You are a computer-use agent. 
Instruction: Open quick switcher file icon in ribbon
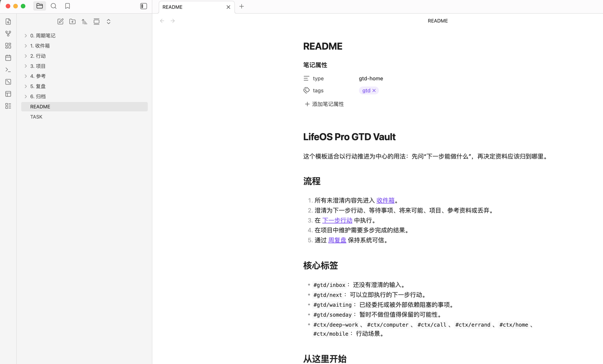pyautogui.click(x=8, y=21)
